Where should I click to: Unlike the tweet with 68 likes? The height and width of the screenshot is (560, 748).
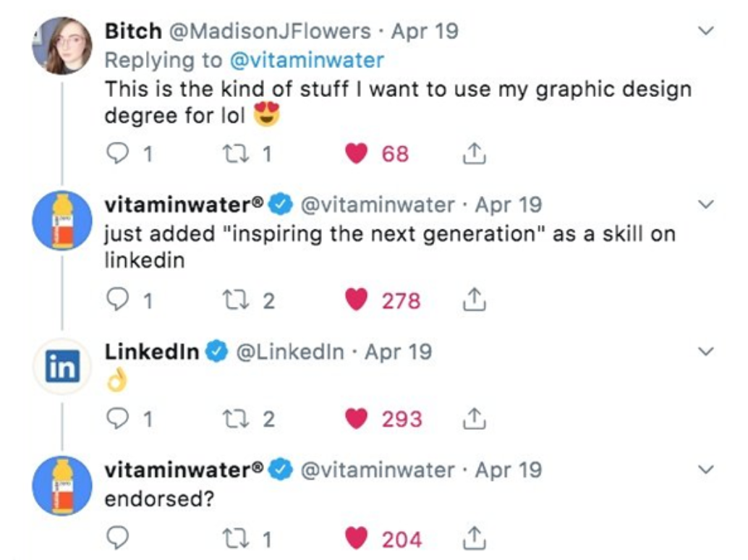click(355, 154)
